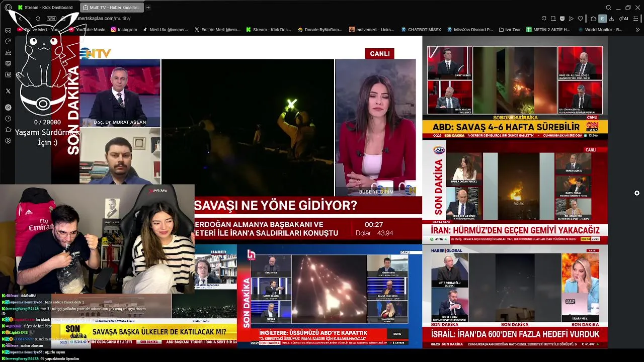Open the easy setup menu lines icon
This screenshot has height=362, width=644.
(x=636, y=19)
